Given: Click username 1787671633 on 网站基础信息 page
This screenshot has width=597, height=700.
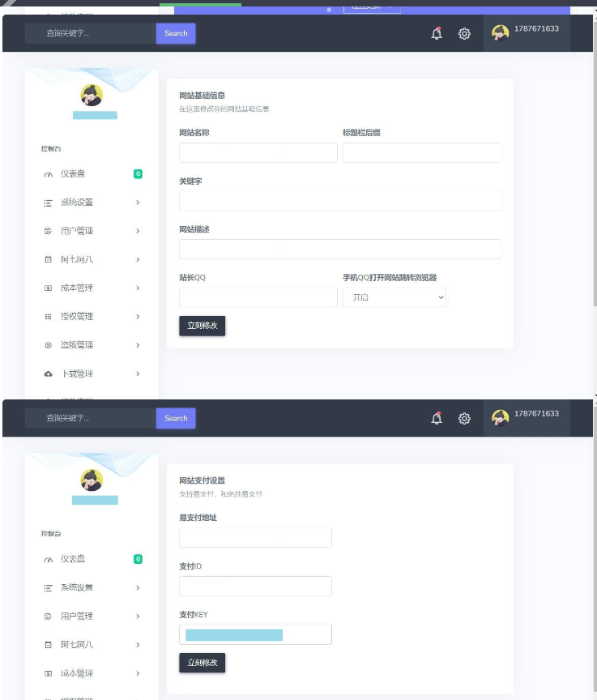Looking at the screenshot, I should (536, 28).
